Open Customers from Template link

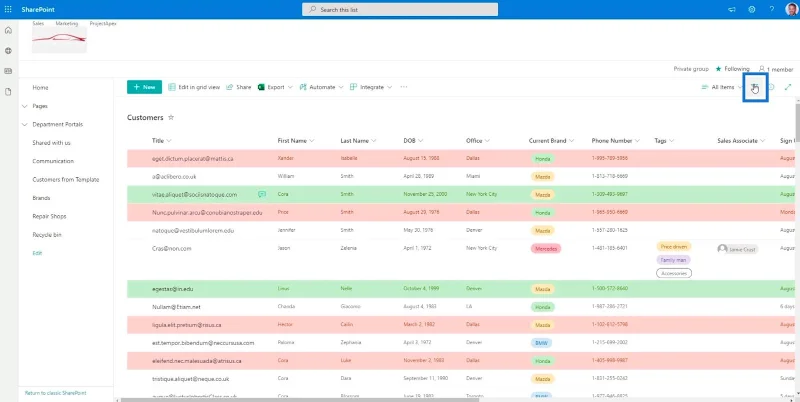point(66,180)
